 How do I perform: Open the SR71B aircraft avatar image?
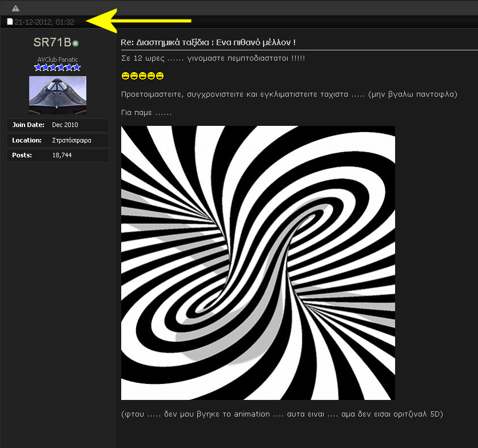(58, 95)
